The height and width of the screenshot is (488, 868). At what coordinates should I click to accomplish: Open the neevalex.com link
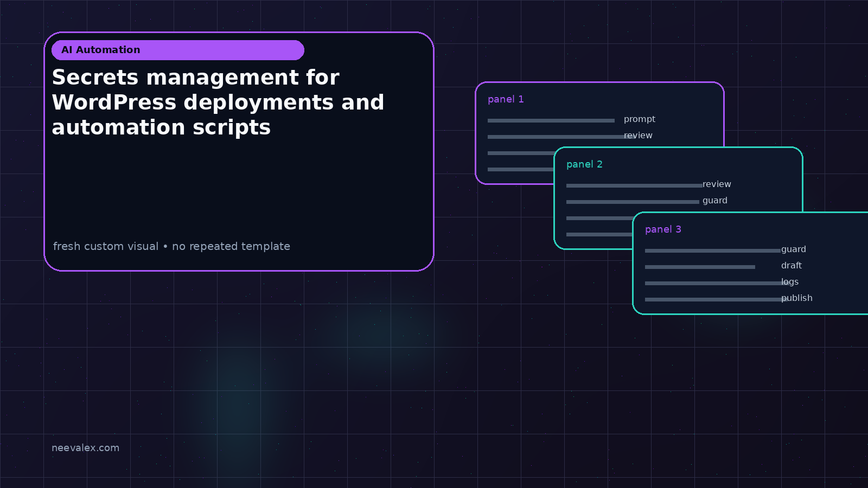pos(85,448)
